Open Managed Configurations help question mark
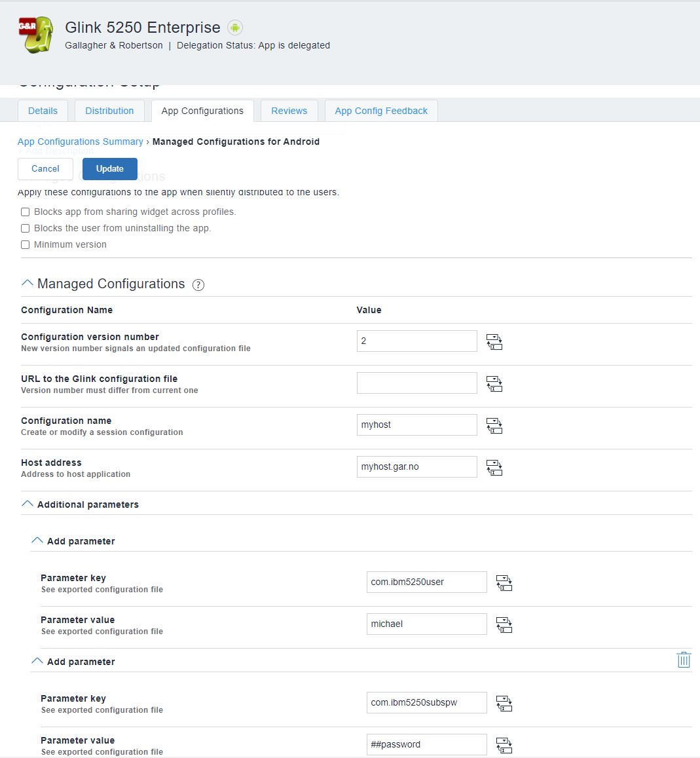The height and width of the screenshot is (758, 700). point(198,284)
